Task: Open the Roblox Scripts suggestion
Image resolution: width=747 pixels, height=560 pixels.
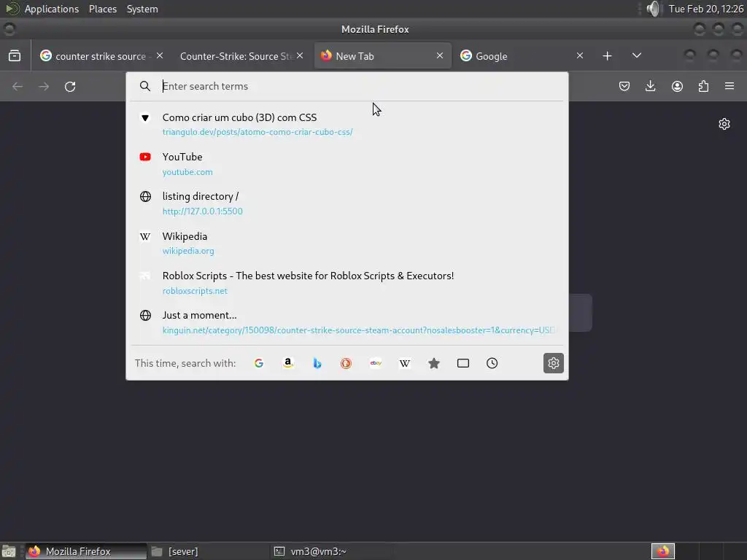Action: (347, 282)
